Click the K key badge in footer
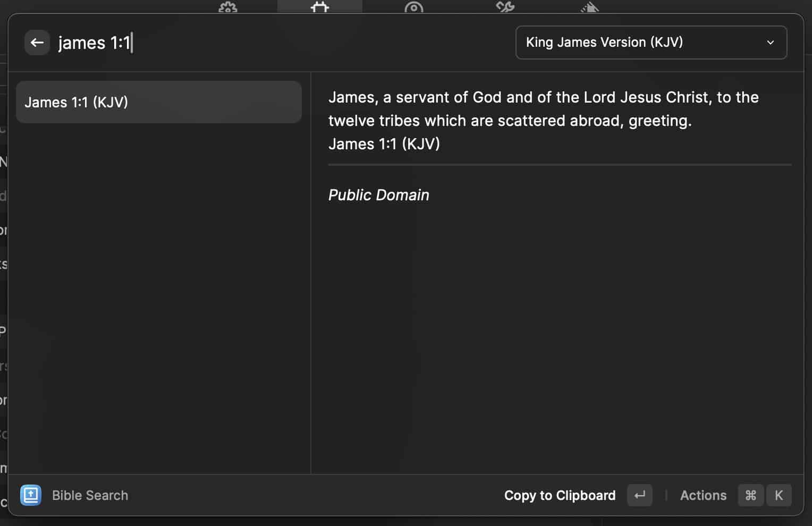 [779, 495]
